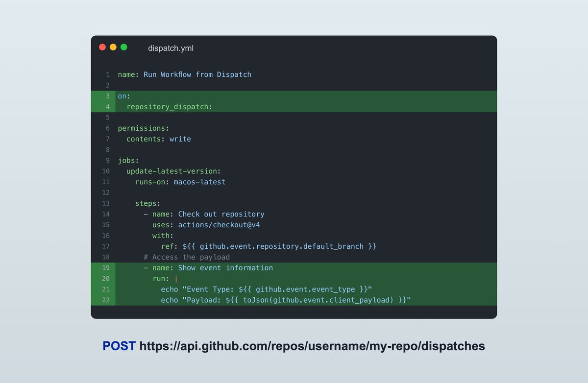Click line number 13 in the gutter
The width and height of the screenshot is (588, 383).
(106, 203)
